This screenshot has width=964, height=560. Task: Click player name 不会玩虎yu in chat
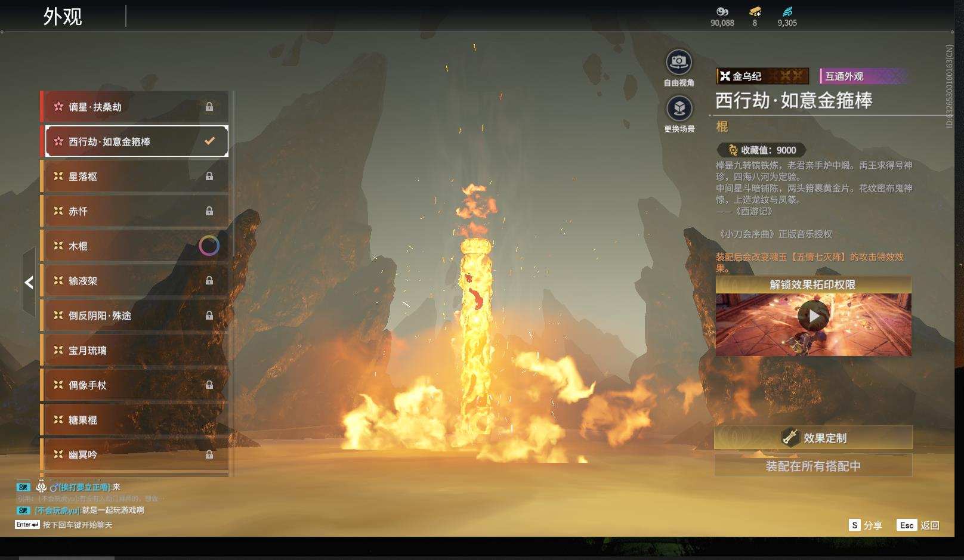(x=57, y=511)
